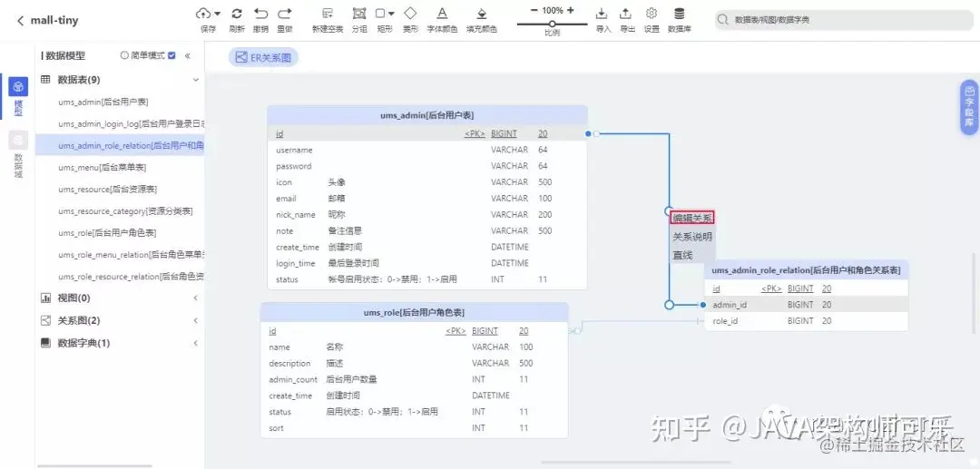
Task: Click the 新建空表 new table icon
Action: point(328,13)
